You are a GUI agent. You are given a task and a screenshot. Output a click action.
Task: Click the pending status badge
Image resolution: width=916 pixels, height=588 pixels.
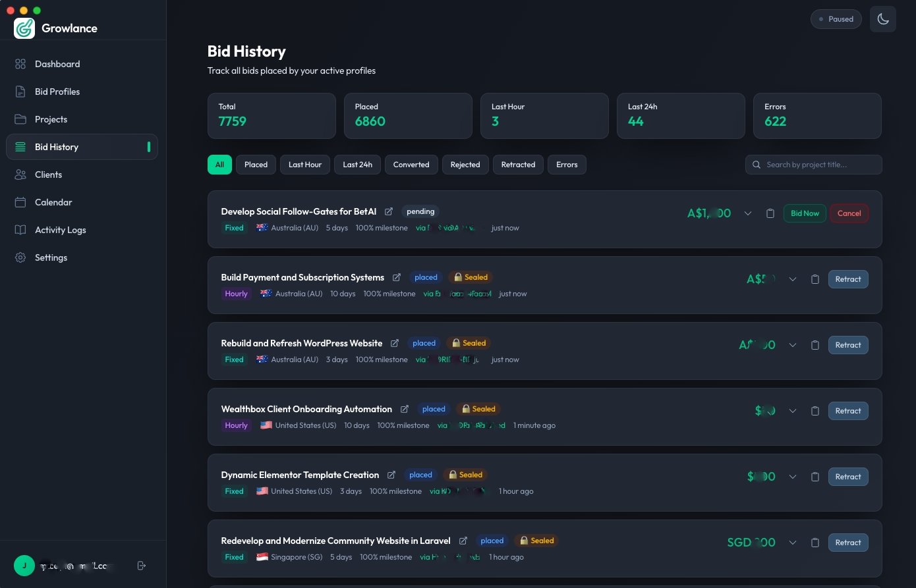point(420,211)
